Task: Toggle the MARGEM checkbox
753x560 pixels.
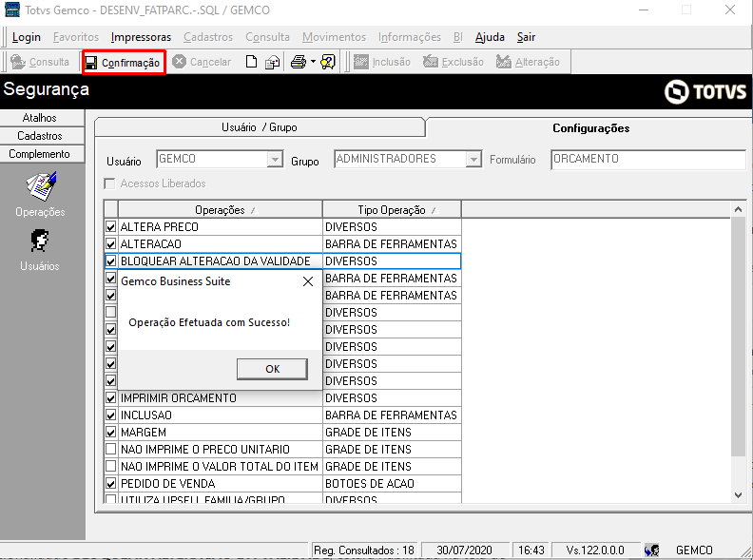Action: pos(111,433)
